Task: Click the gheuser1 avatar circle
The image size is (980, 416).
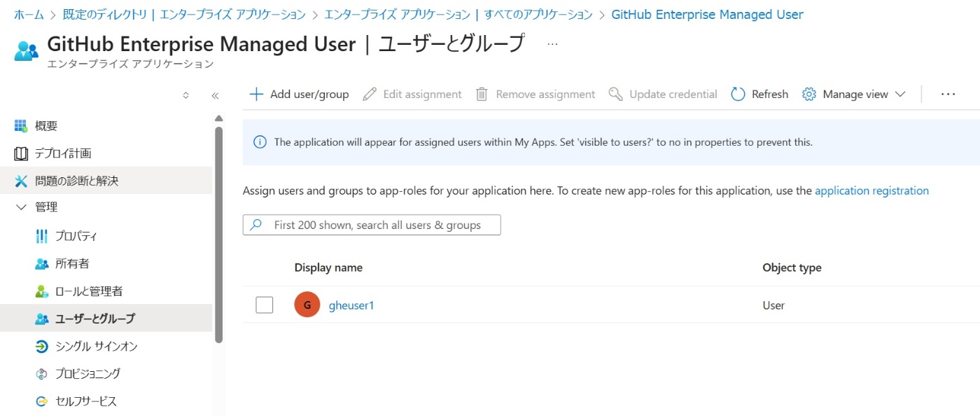Action: pos(307,305)
